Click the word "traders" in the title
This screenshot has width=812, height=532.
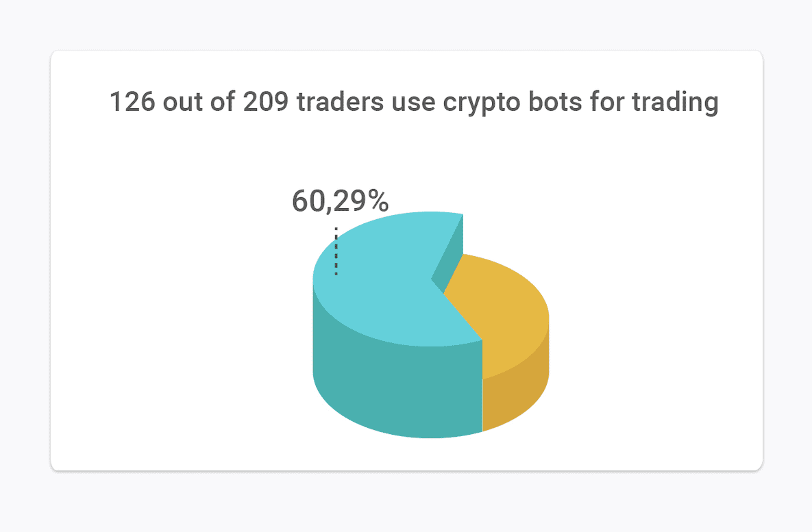[341, 101]
